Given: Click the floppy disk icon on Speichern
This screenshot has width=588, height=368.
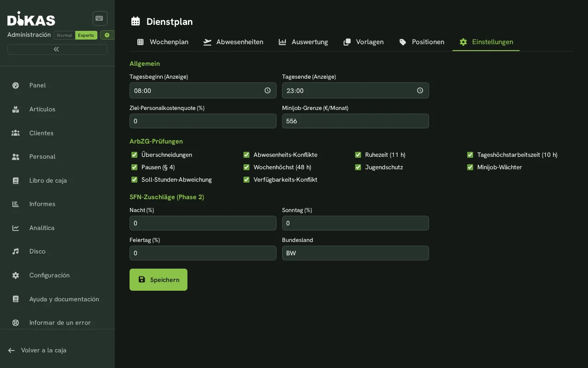Looking at the screenshot, I should point(142,279).
